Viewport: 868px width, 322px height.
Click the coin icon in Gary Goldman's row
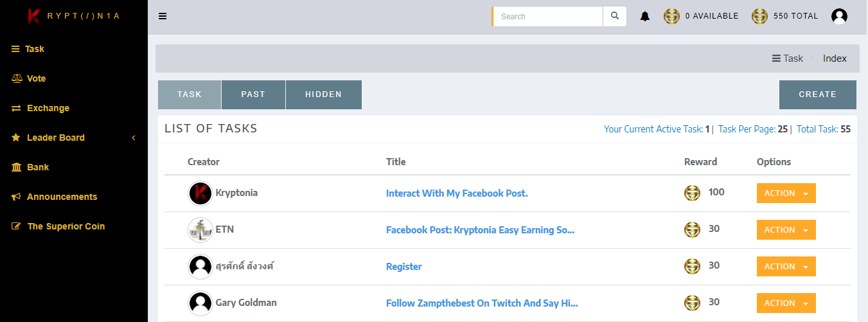tap(692, 303)
